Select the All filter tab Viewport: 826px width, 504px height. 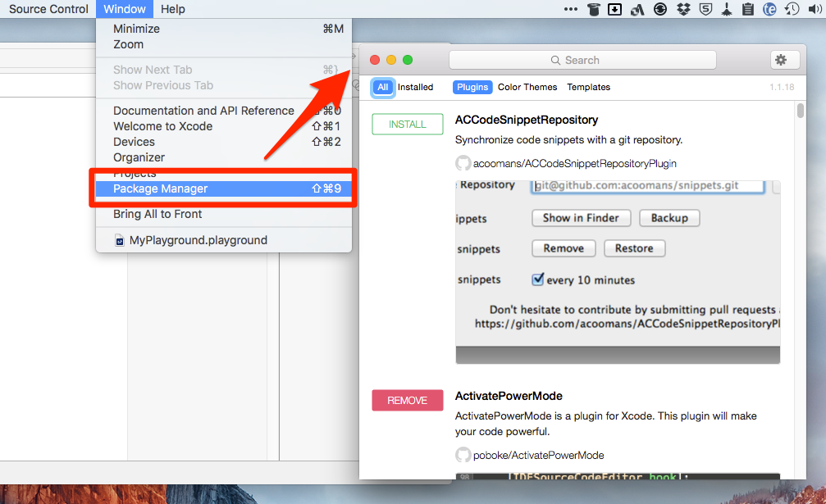pyautogui.click(x=382, y=88)
